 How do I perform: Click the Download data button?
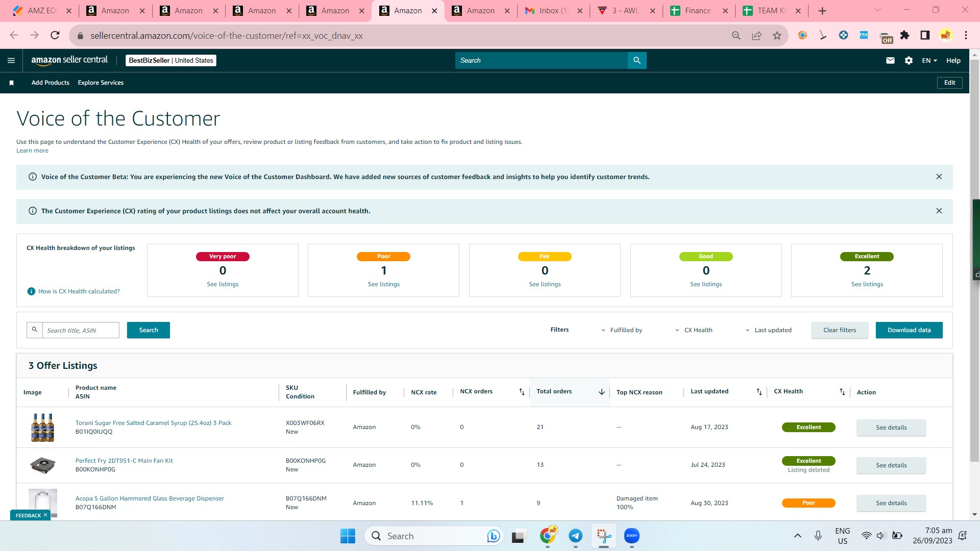pos(909,330)
